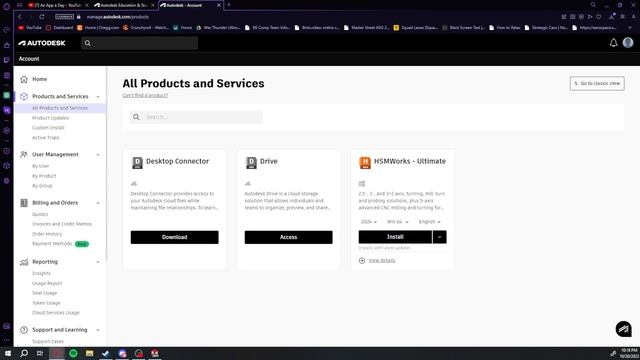Click the Drive product icon
Image resolution: width=640 pixels, height=360 pixels.
tap(251, 163)
